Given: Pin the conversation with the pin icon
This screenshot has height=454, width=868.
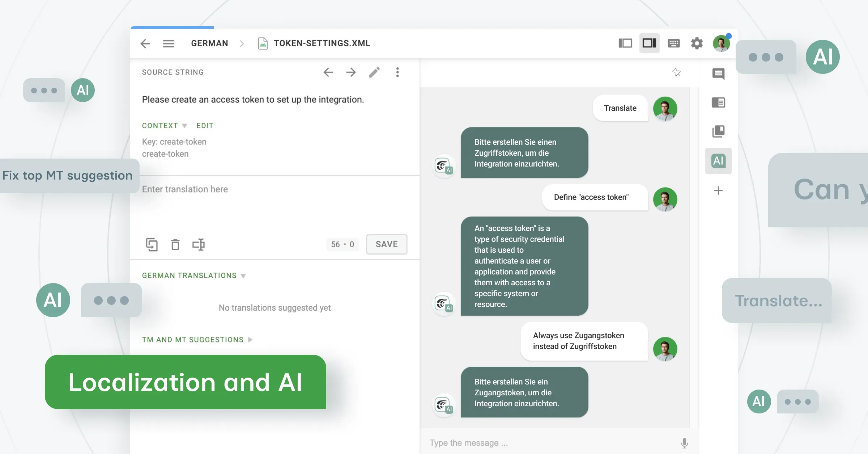Looking at the screenshot, I should pos(677,72).
